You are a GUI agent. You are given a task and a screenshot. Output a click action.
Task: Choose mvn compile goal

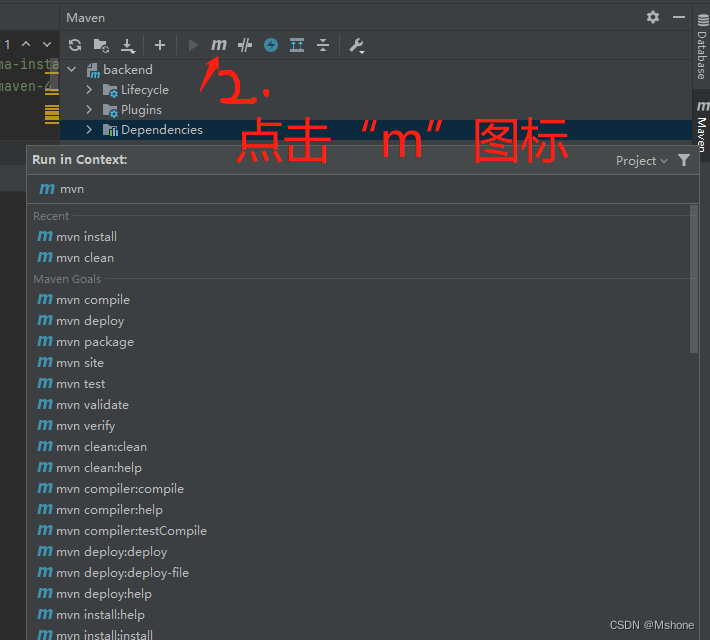(83, 300)
